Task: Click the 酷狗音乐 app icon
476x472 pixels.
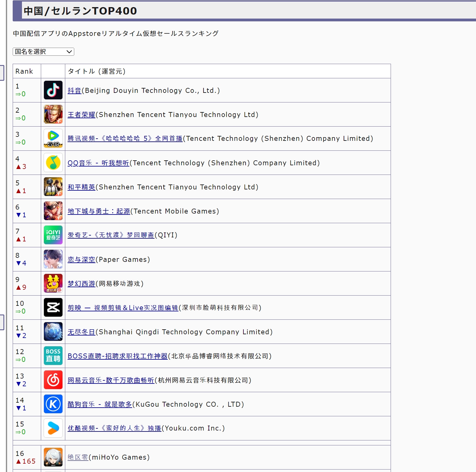Action: click(x=53, y=404)
